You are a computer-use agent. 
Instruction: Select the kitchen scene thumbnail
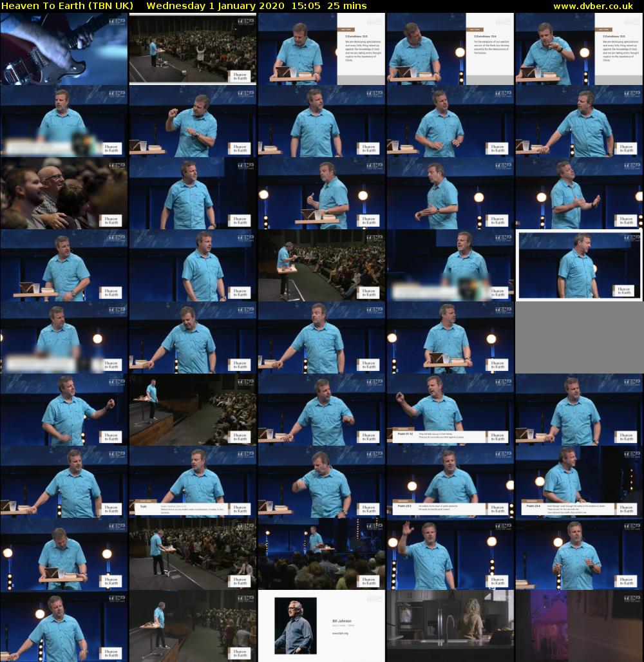click(450, 626)
